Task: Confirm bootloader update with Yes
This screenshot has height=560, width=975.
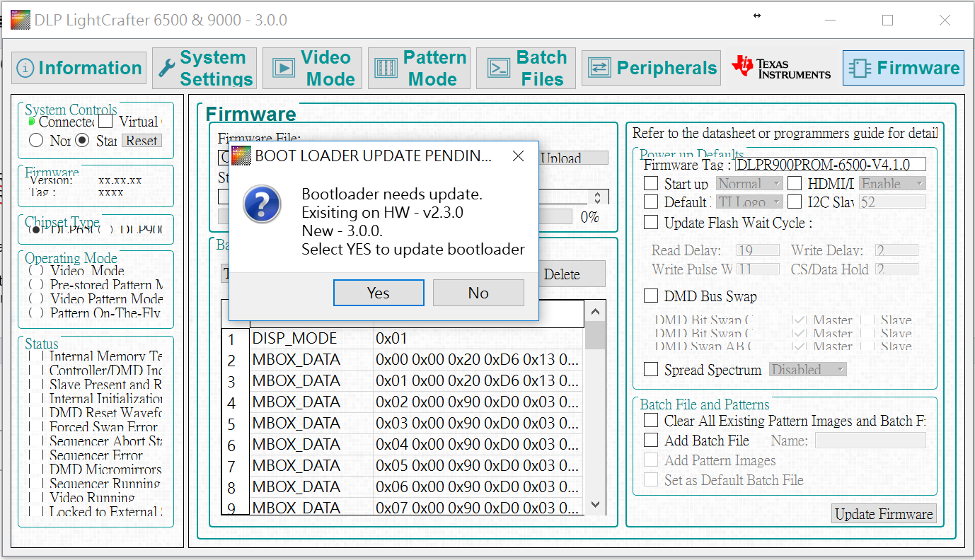Action: tap(379, 293)
